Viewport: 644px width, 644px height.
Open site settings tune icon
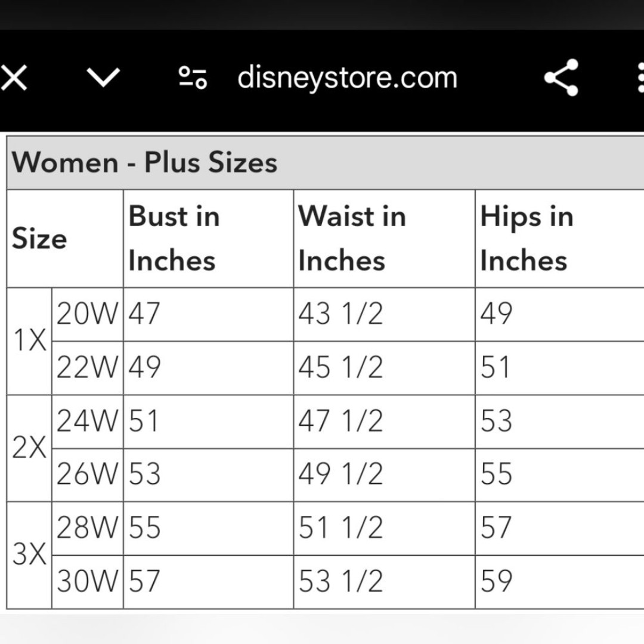(193, 78)
